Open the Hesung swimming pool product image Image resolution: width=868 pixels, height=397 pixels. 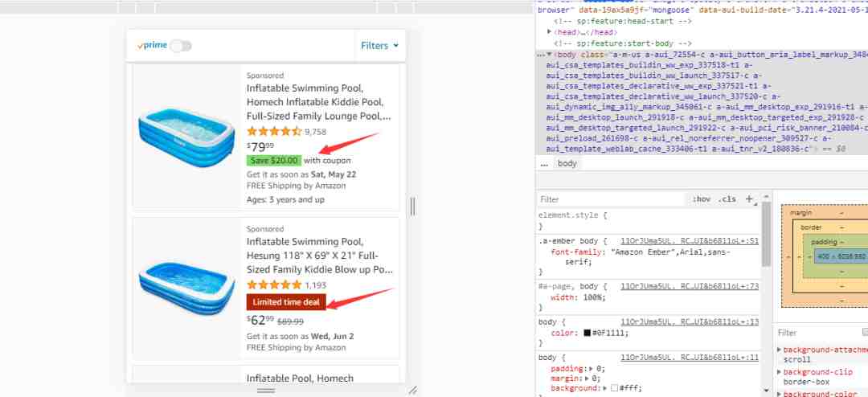tap(186, 288)
